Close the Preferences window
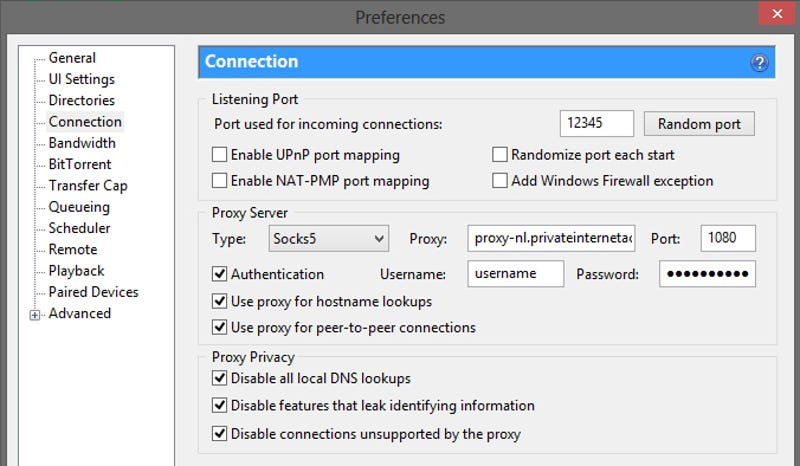 (x=777, y=14)
